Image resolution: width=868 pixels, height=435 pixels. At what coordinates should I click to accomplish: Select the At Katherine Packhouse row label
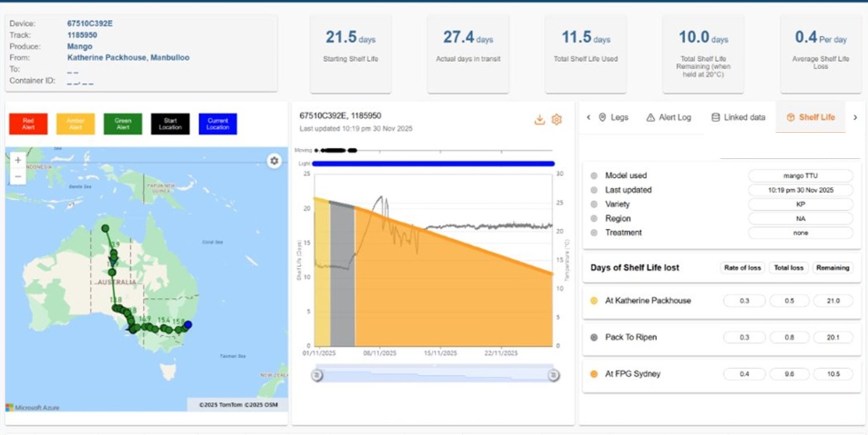click(648, 301)
